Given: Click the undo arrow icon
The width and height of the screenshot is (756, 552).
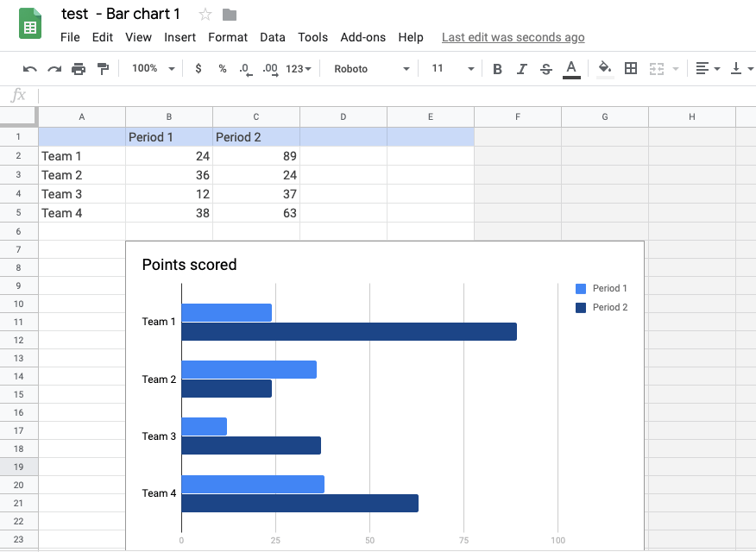Looking at the screenshot, I should [x=30, y=69].
